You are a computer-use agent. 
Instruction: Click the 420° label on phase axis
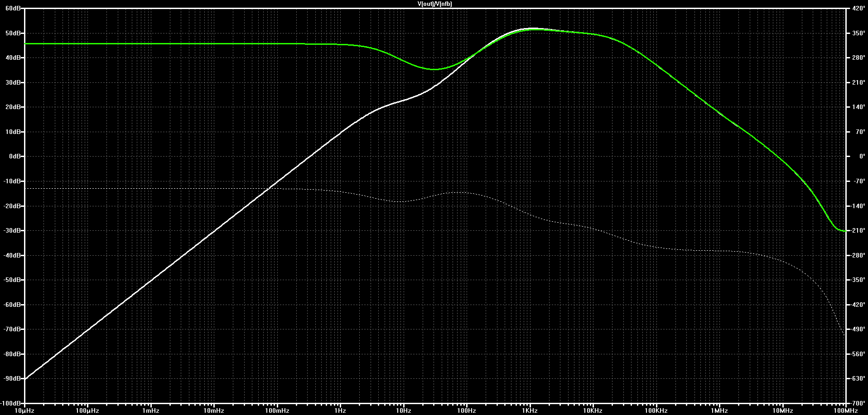coord(858,9)
